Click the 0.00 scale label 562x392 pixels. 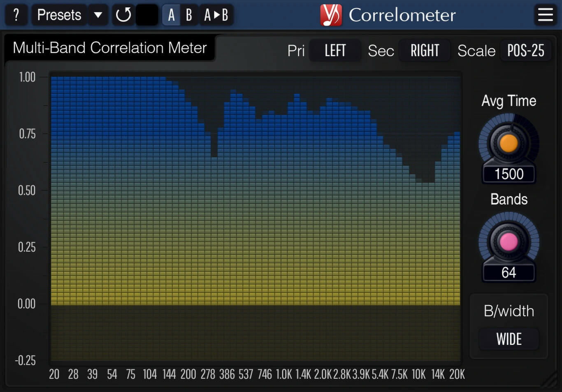(x=27, y=304)
